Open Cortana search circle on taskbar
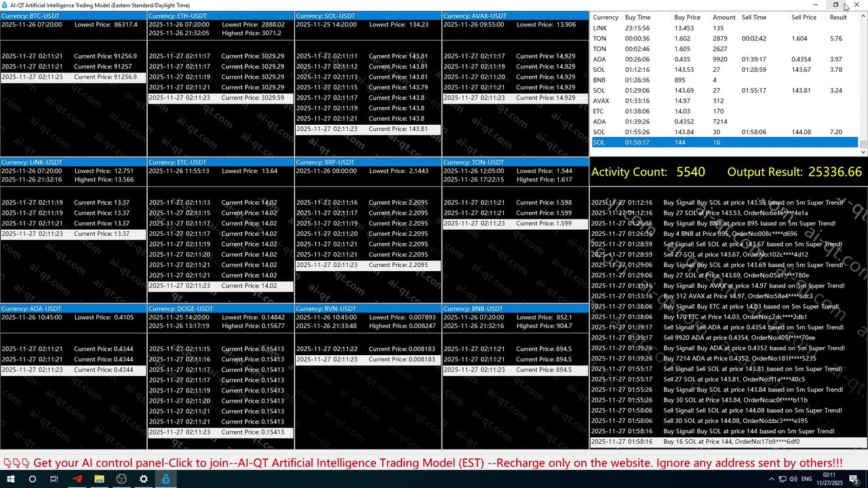868x488 pixels. pyautogui.click(x=32, y=479)
